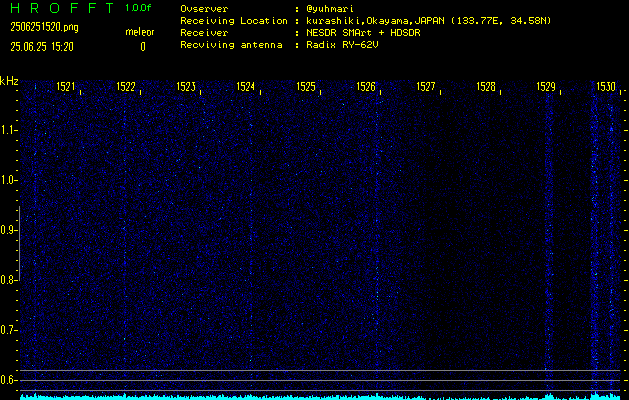629x400 pixels.
Task: Click the 1526 time marker
Action: click(366, 87)
